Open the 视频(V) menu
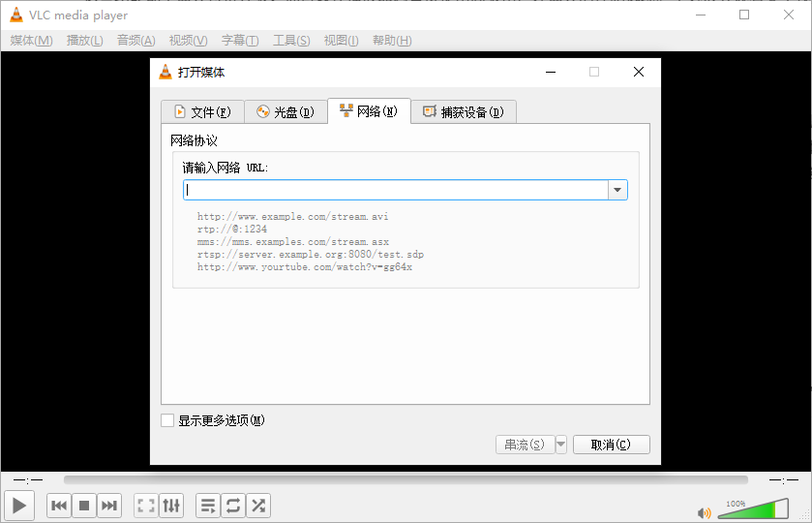 188,41
